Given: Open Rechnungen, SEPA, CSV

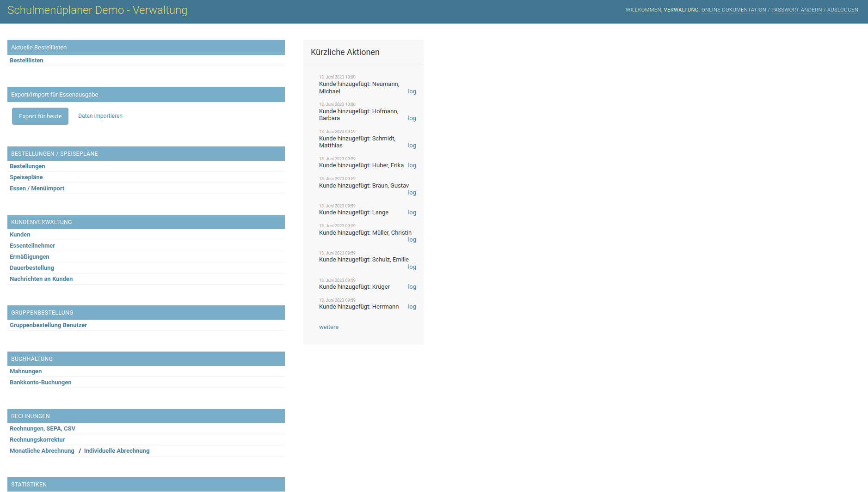Looking at the screenshot, I should tap(43, 429).
